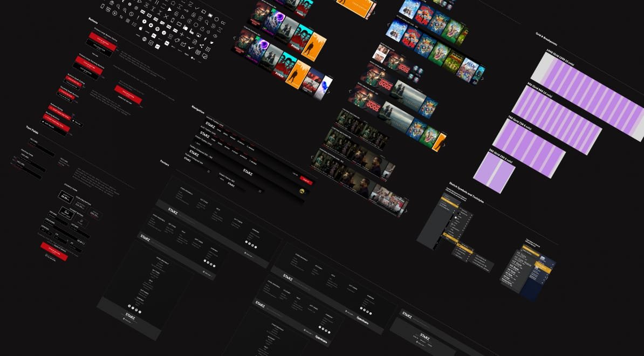
Task: Select the 'Text Fields' section heading
Action: (x=32, y=130)
